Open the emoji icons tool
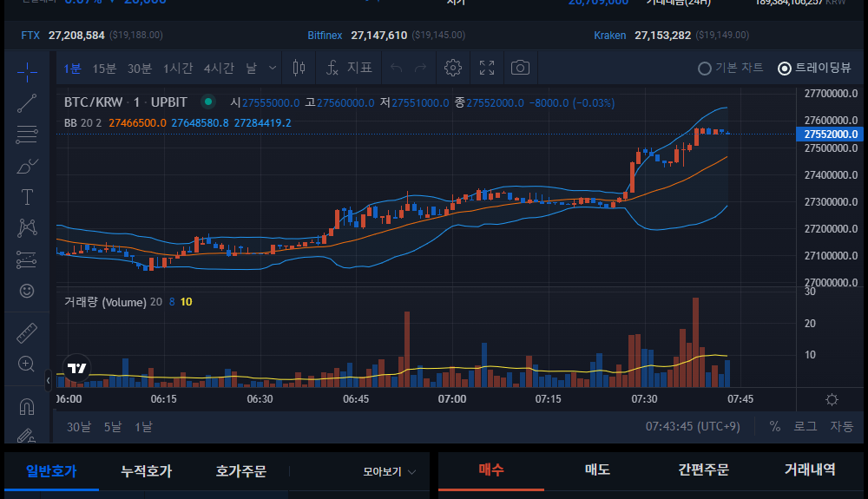 [x=27, y=291]
